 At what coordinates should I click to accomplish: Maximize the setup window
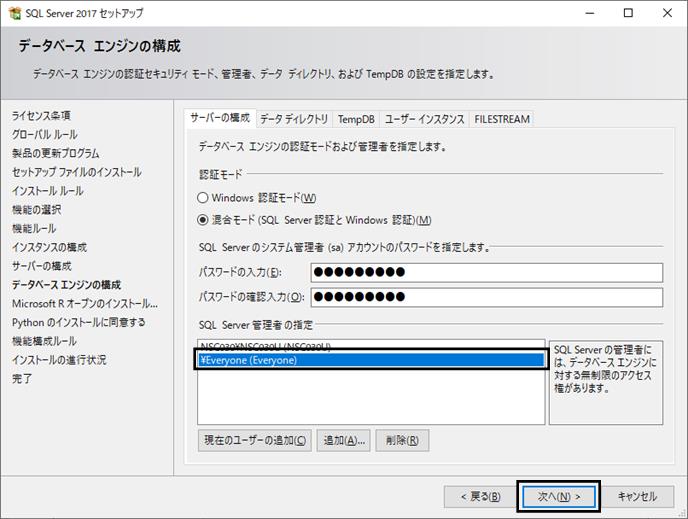click(628, 13)
